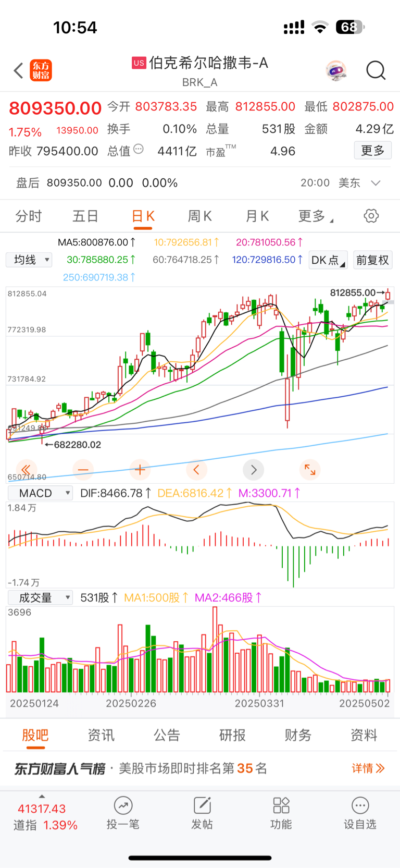Screen dimensions: 400x868
Task: Expand the after-hours 盘后 chevron
Action: (x=376, y=183)
